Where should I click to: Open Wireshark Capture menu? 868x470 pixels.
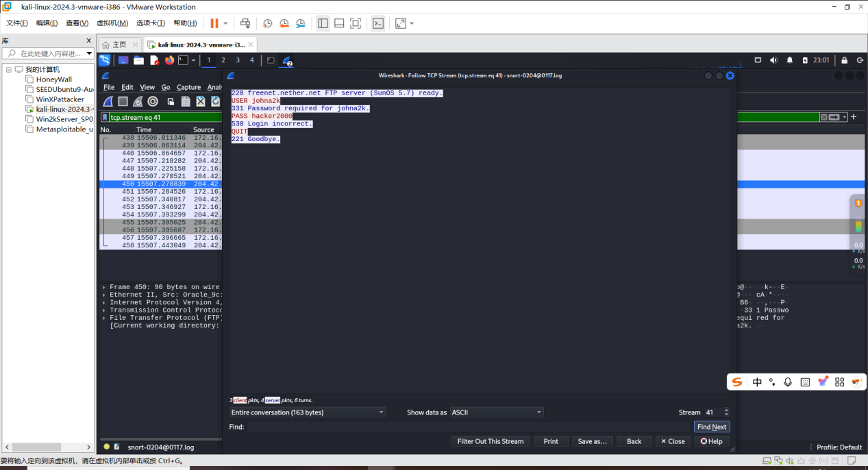188,87
